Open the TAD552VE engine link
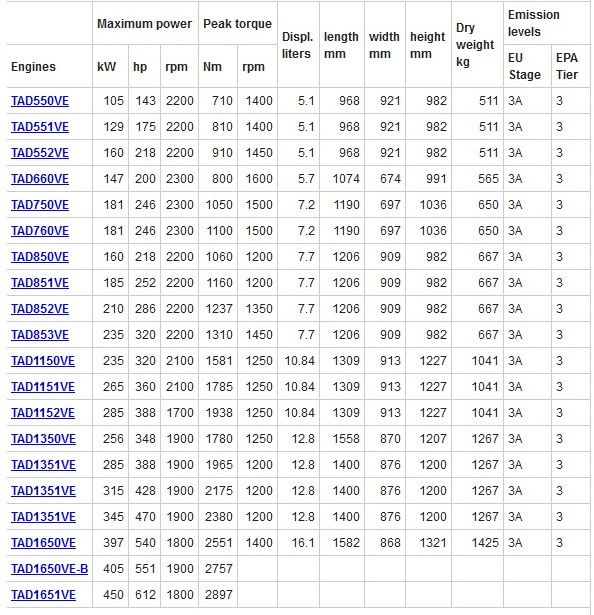This screenshot has height=615, width=594. pos(40,153)
